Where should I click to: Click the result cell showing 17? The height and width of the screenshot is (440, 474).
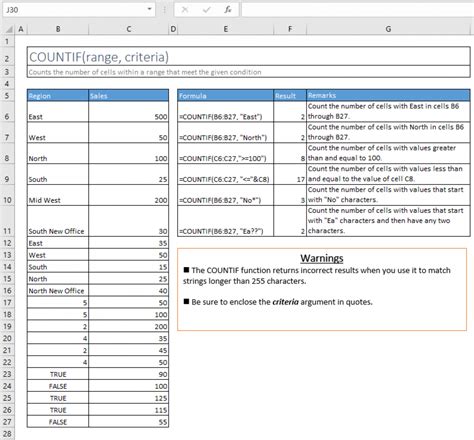click(x=290, y=174)
